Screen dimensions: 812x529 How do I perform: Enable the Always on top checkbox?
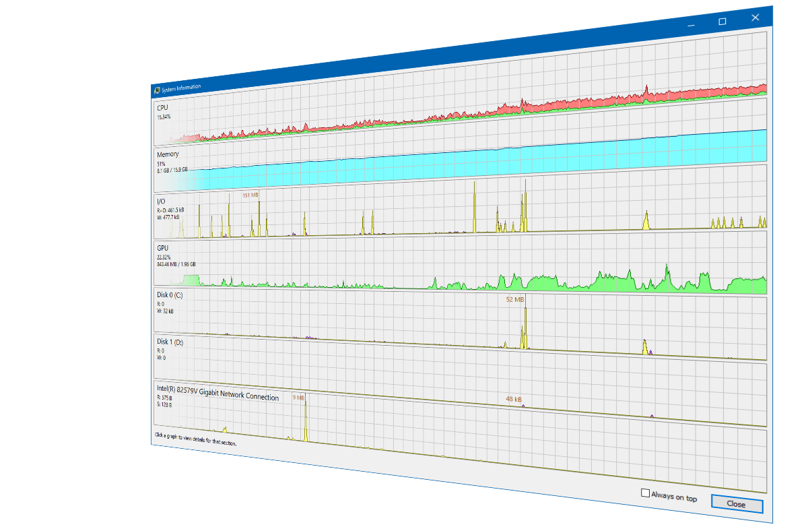(x=645, y=493)
